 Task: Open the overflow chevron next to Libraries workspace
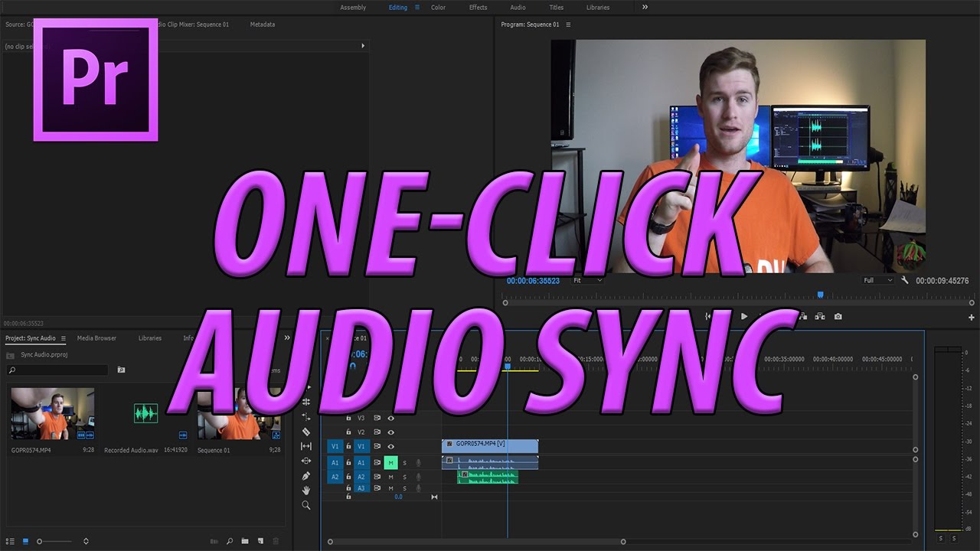click(x=645, y=8)
